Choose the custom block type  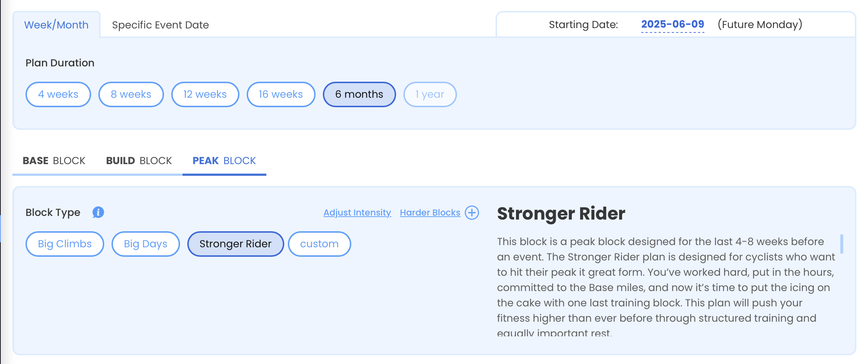[x=319, y=244]
